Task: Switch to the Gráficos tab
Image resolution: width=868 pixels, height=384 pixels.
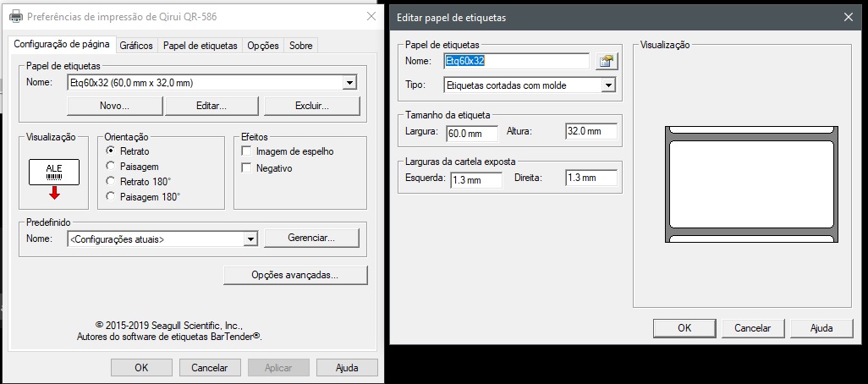Action: [x=136, y=46]
